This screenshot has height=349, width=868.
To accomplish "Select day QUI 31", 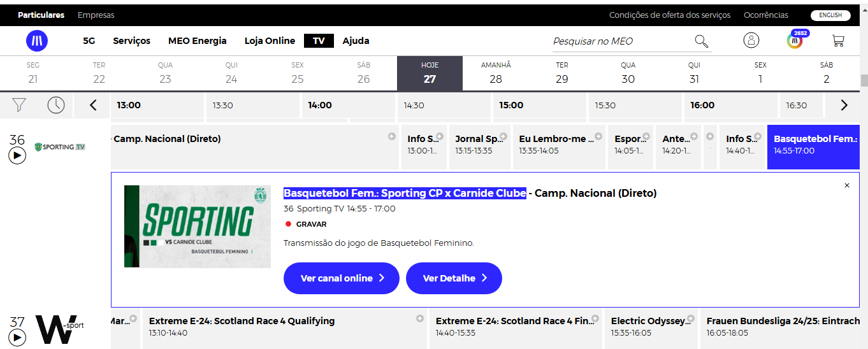I will [694, 73].
